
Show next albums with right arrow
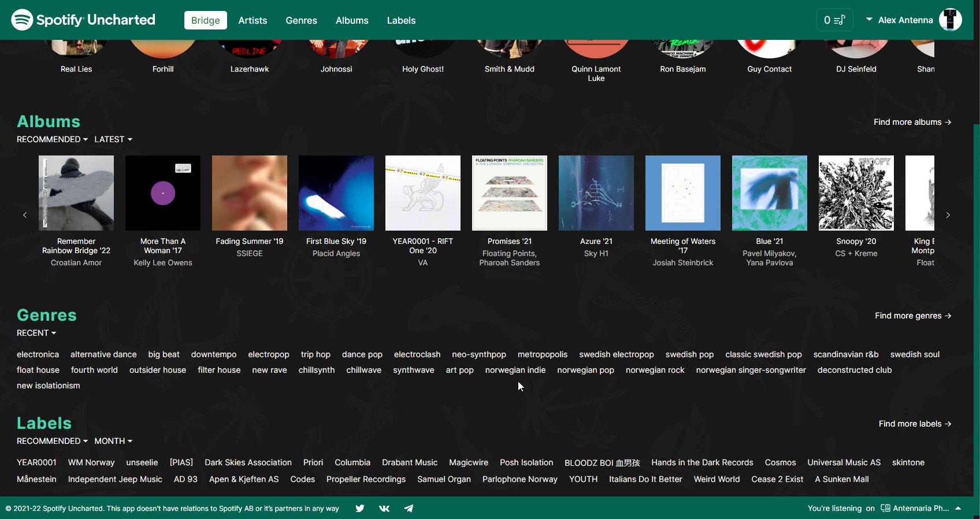[948, 215]
